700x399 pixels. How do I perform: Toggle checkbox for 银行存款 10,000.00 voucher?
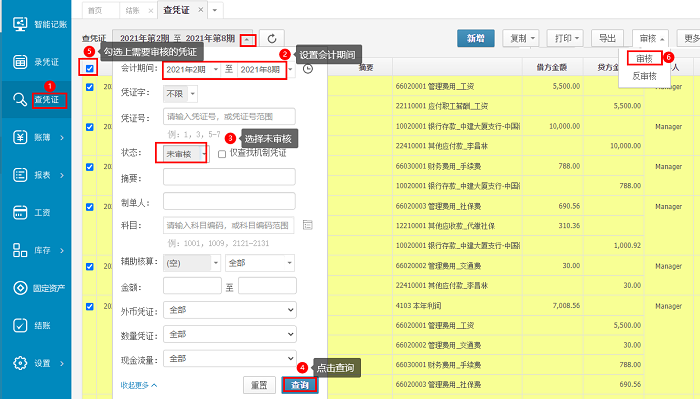click(x=90, y=127)
